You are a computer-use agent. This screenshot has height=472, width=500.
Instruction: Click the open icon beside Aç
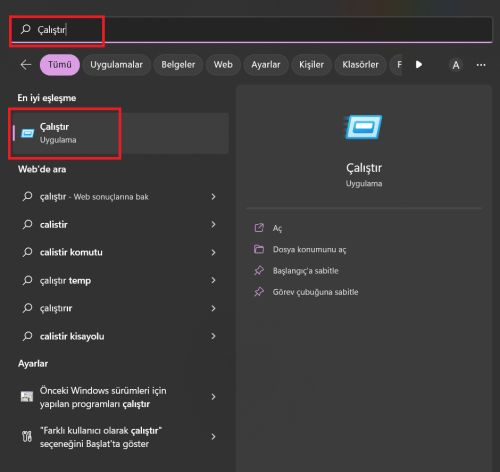pyautogui.click(x=259, y=228)
